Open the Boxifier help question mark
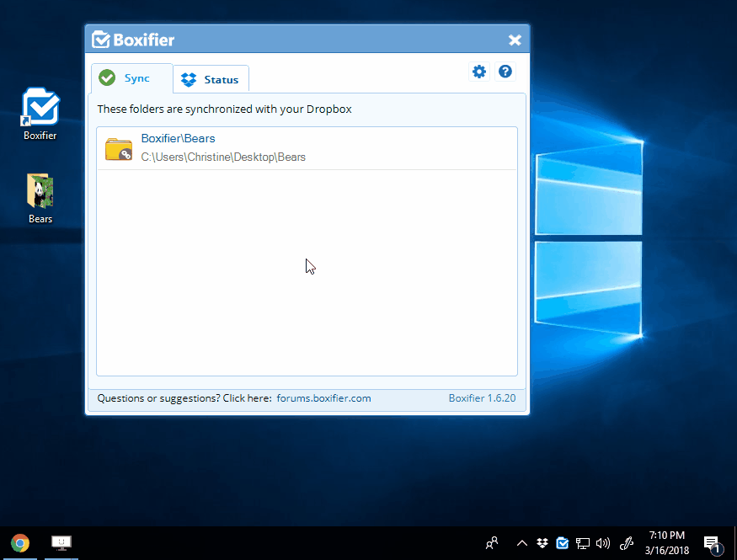The height and width of the screenshot is (560, 737). (x=505, y=72)
